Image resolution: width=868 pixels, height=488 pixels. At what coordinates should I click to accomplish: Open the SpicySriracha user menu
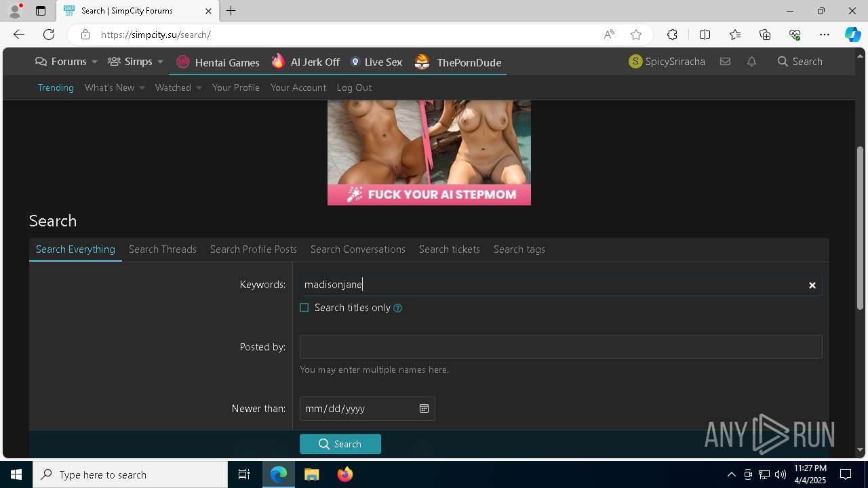(x=667, y=62)
